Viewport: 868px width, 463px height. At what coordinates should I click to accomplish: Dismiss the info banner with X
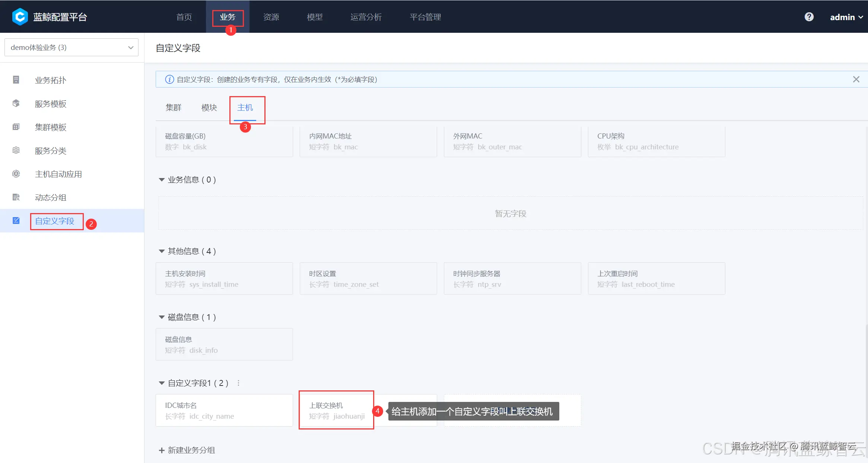856,79
